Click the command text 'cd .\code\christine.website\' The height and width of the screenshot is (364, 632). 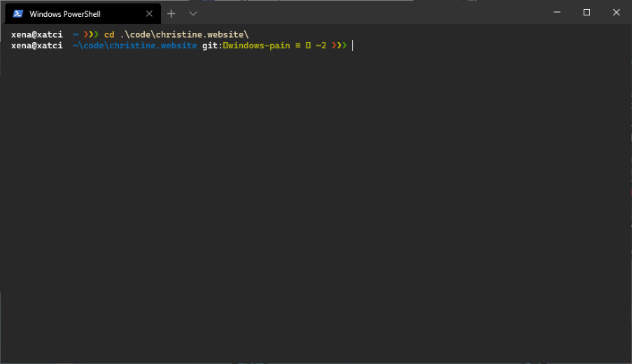(176, 35)
